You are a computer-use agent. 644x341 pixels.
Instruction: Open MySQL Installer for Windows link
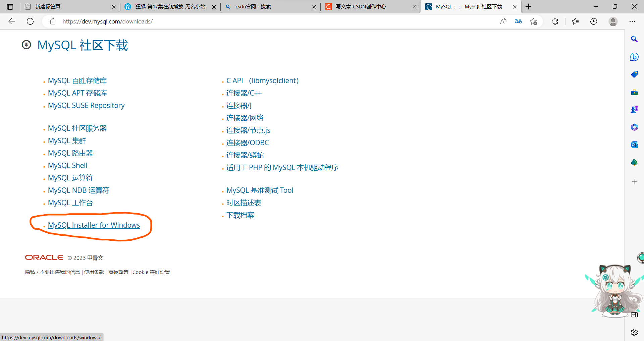tap(94, 225)
